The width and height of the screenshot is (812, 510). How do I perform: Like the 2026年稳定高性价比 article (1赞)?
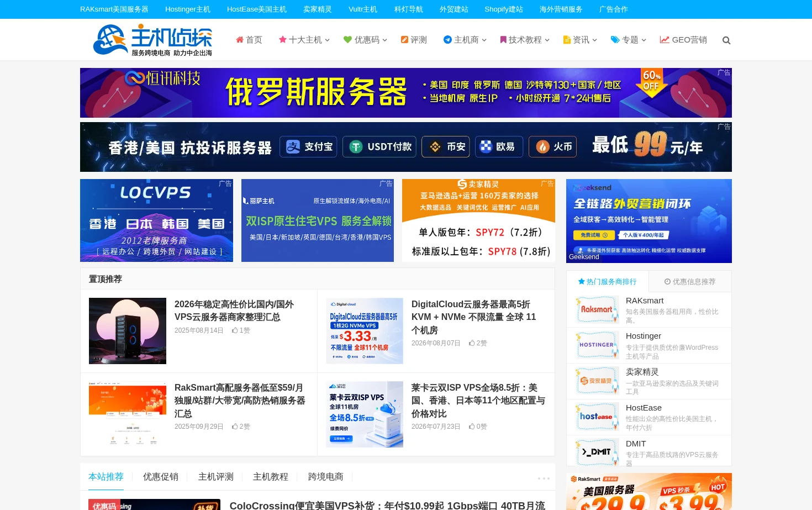click(241, 330)
